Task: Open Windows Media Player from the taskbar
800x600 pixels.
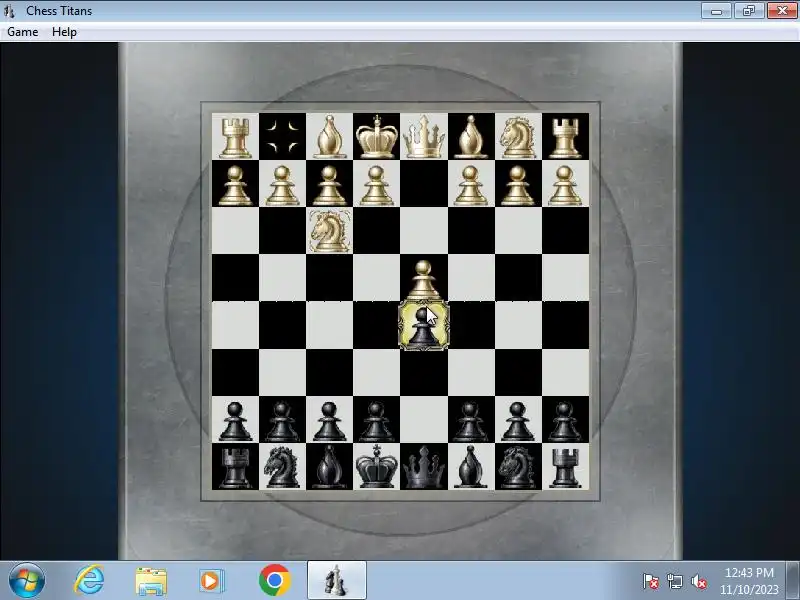Action: 211,581
